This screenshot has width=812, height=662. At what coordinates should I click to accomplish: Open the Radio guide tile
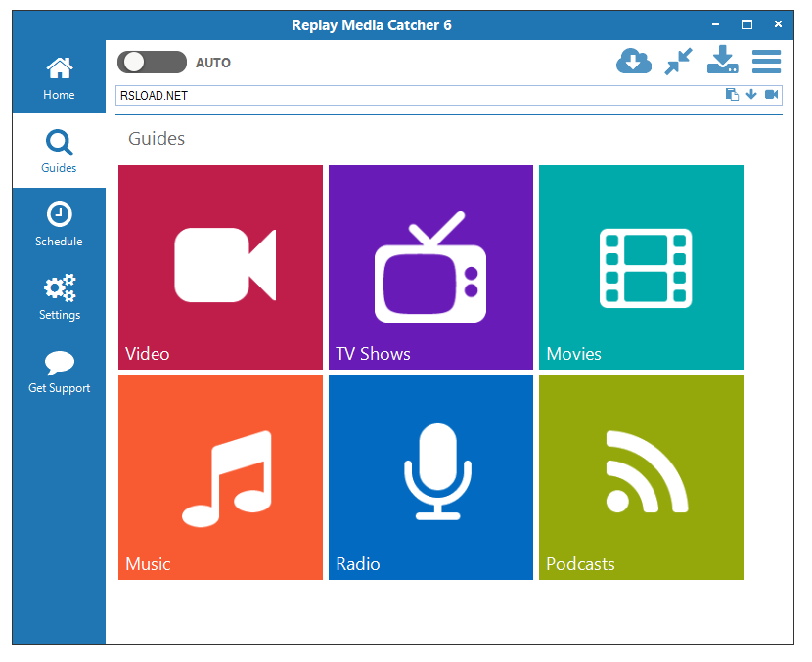(429, 476)
